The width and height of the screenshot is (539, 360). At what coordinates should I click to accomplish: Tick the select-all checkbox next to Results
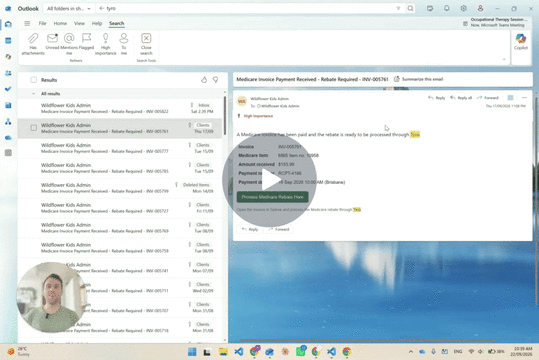tap(33, 80)
